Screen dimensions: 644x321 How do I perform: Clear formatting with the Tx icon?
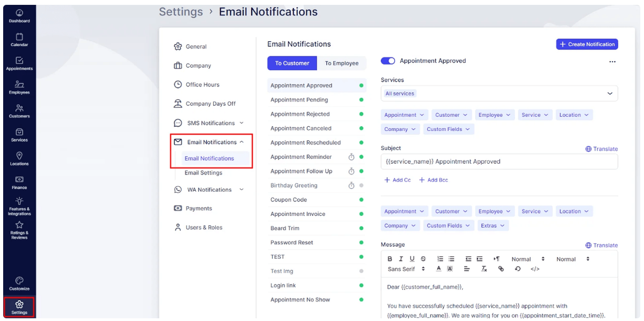coord(484,269)
